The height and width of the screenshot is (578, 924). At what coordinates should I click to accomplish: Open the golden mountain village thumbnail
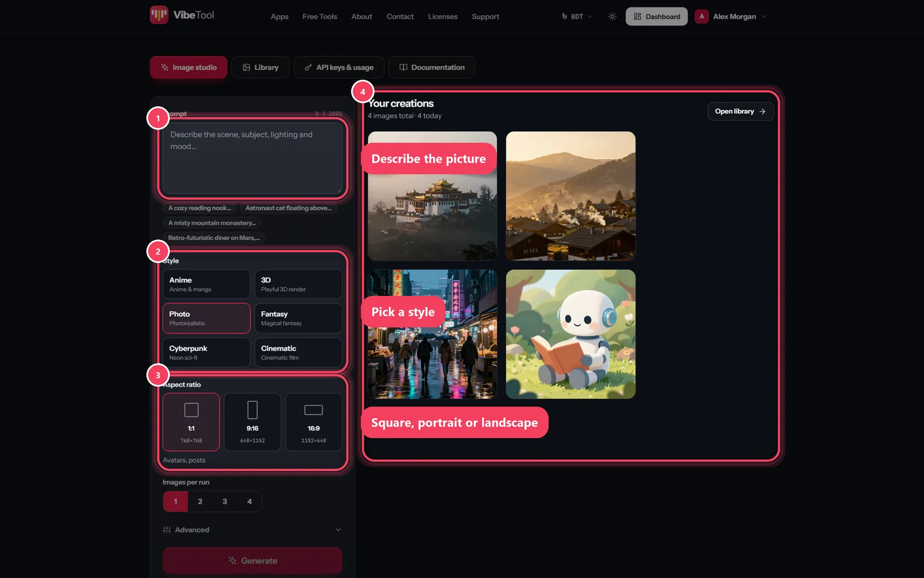pos(571,196)
